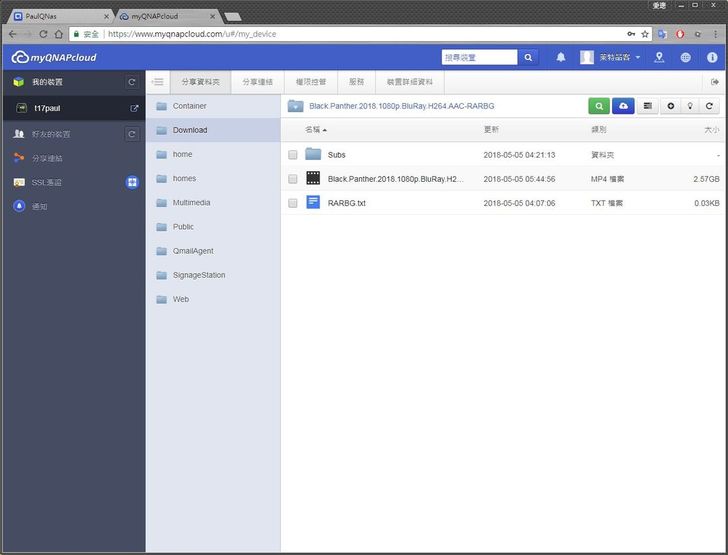Select checkbox for Black.Panther MP4 file
The width and height of the screenshot is (728, 555).
pyautogui.click(x=293, y=179)
